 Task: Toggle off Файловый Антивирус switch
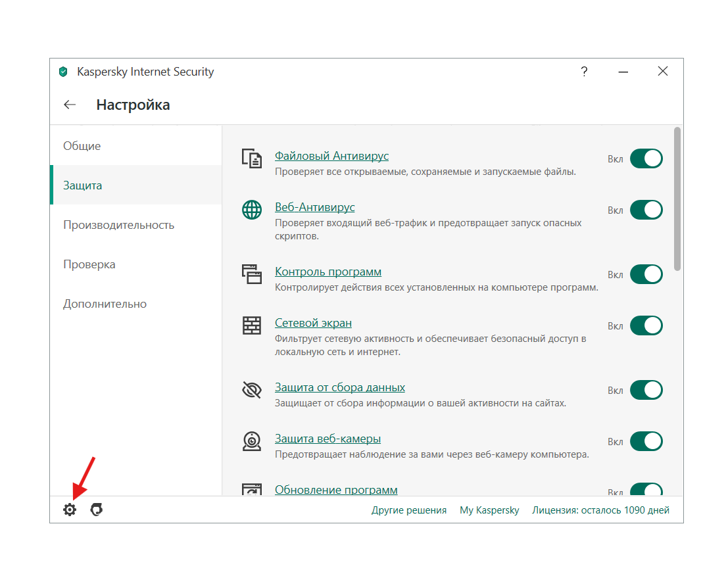pos(646,158)
